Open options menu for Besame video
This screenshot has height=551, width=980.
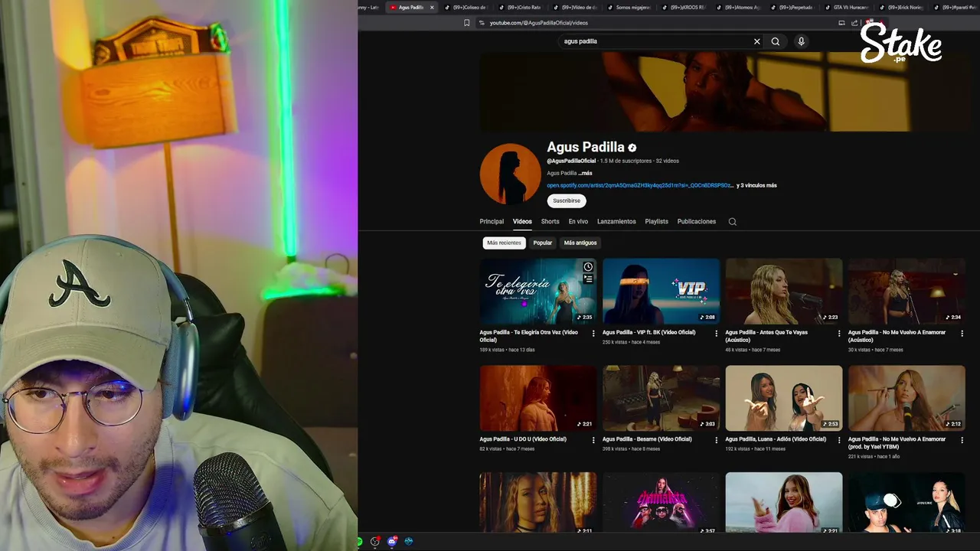[x=717, y=440]
